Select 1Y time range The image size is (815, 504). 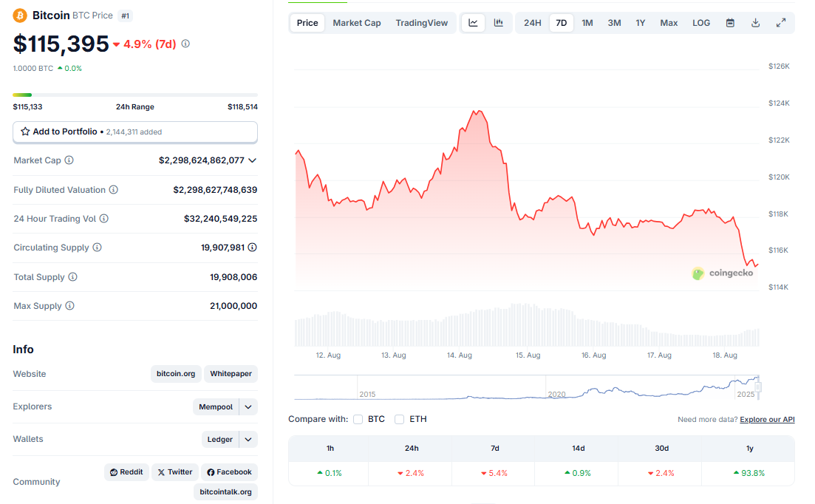[x=641, y=23]
